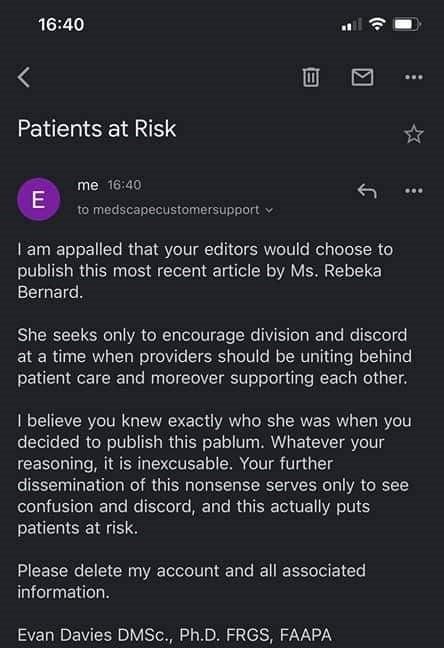444x648 pixels.
Task: Star the Patients at Risk email
Action: [413, 134]
